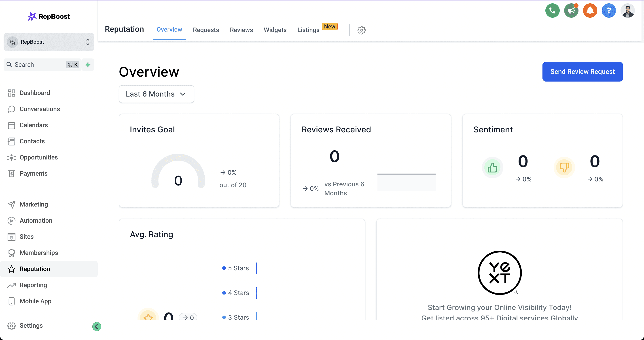The height and width of the screenshot is (340, 644).
Task: Click the thumbs down sentiment icon
Action: 564,168
